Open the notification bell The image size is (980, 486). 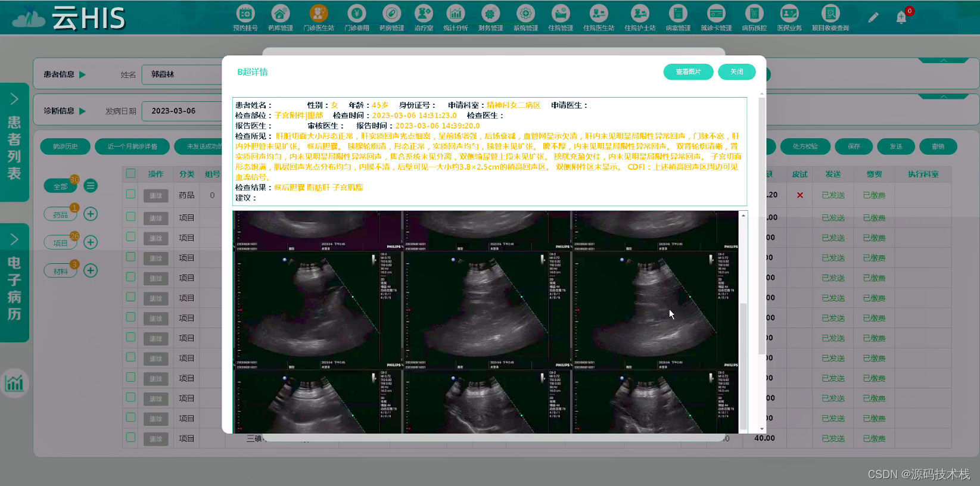pyautogui.click(x=901, y=18)
